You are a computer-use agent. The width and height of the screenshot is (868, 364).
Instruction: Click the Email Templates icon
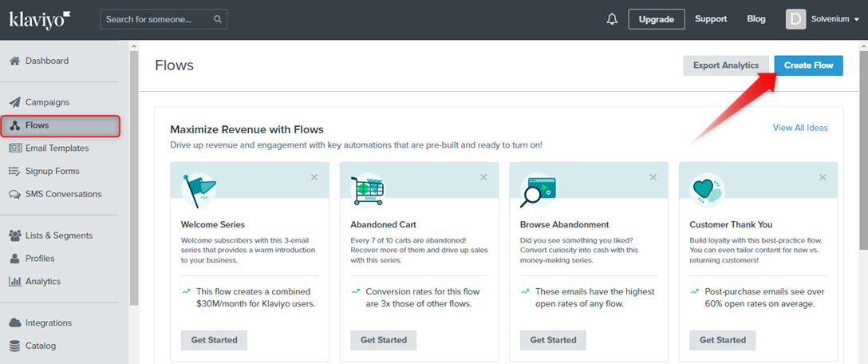[15, 148]
